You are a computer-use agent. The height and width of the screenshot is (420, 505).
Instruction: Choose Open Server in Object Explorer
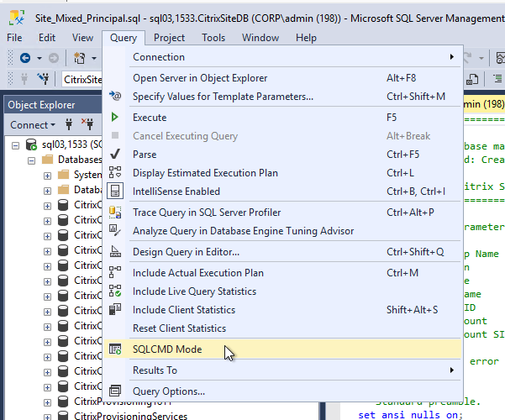pyautogui.click(x=283, y=78)
